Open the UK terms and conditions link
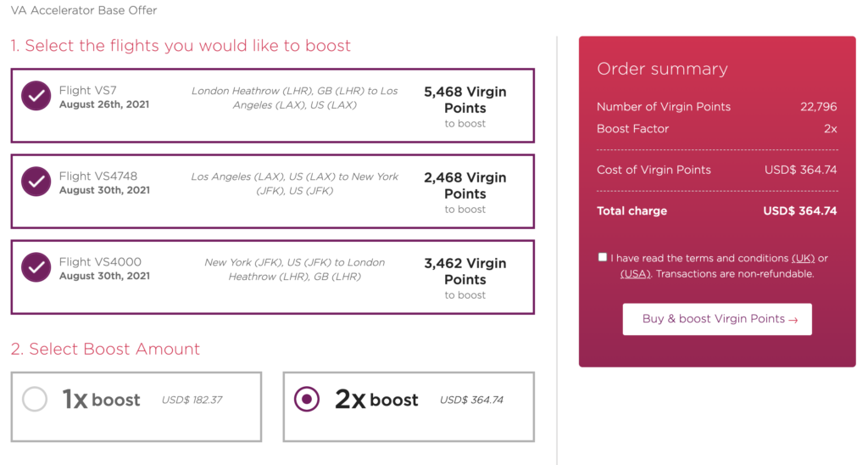The image size is (868, 465). point(803,258)
